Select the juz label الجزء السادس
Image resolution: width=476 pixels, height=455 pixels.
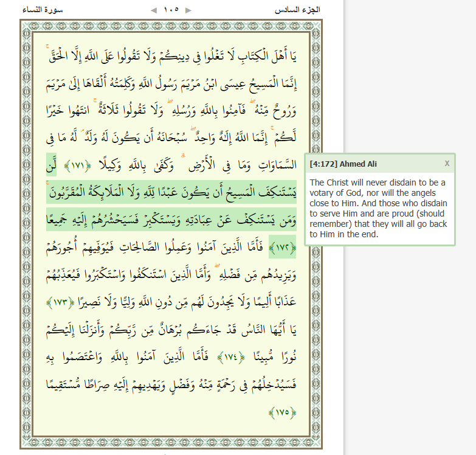point(297,10)
